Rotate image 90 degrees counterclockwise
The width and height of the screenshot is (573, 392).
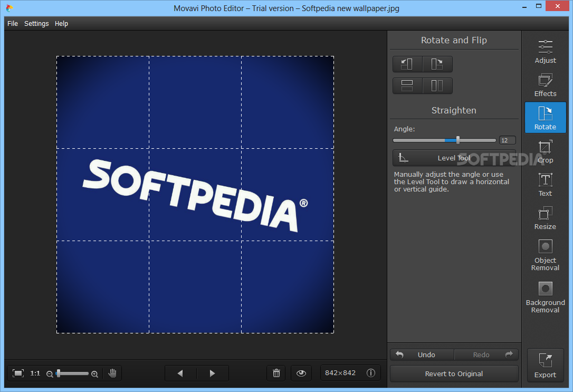[407, 64]
